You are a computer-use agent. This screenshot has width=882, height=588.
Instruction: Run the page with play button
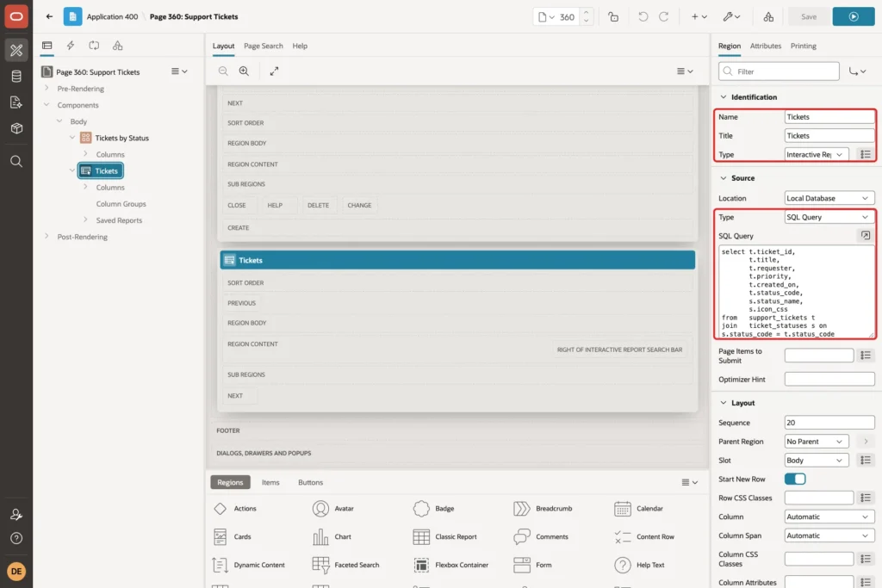854,17
